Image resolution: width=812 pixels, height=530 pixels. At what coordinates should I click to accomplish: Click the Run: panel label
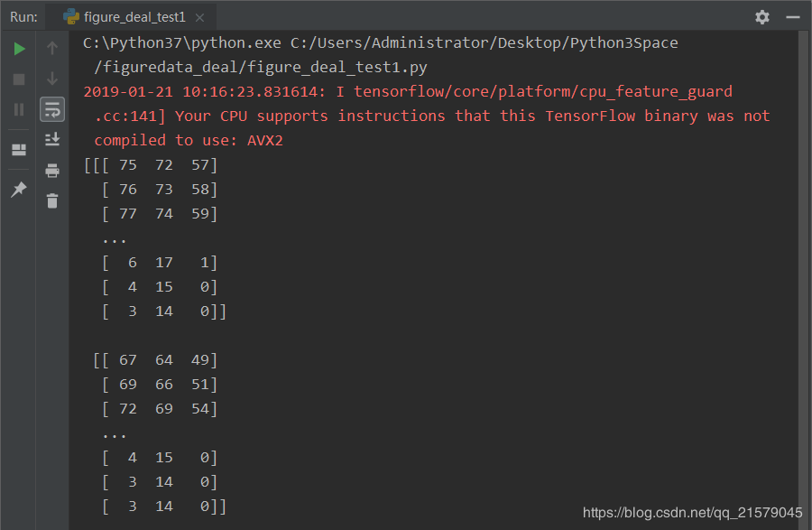(23, 17)
